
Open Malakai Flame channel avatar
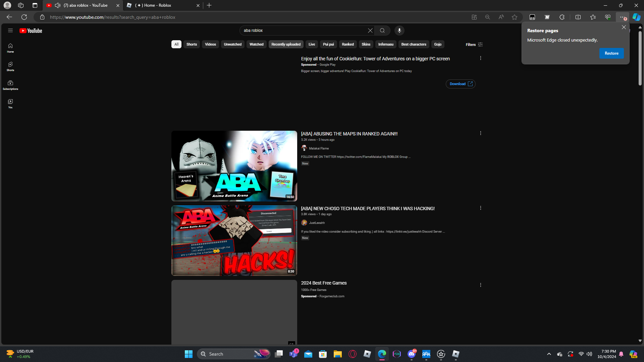(x=304, y=148)
